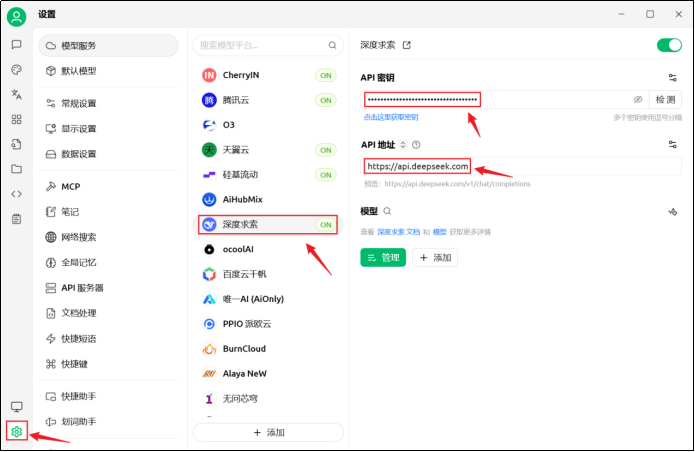Open the knowledge base sidebar icon
Viewport: 695px width, 452px height.
(x=16, y=144)
